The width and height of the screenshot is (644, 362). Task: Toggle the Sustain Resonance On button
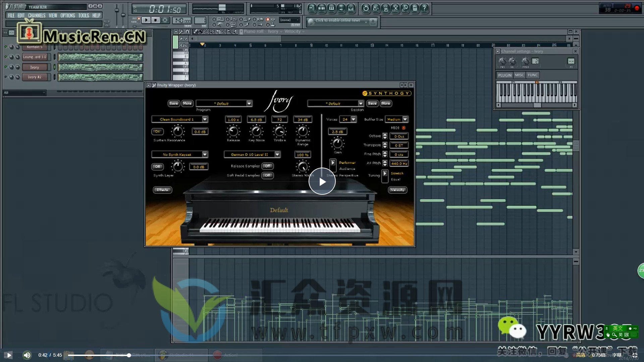pyautogui.click(x=157, y=131)
